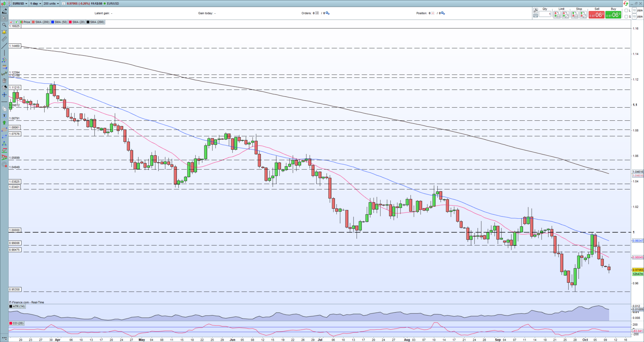The image size is (644, 342).
Task: Click the red-green refresh arrows icon
Action: click(x=626, y=4)
